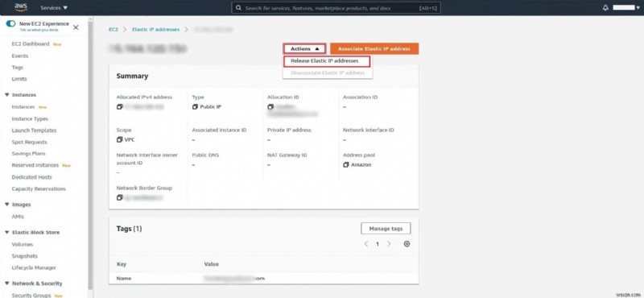Open Savings Plans in sidebar
Screen dimensions: 644x298
(28, 154)
